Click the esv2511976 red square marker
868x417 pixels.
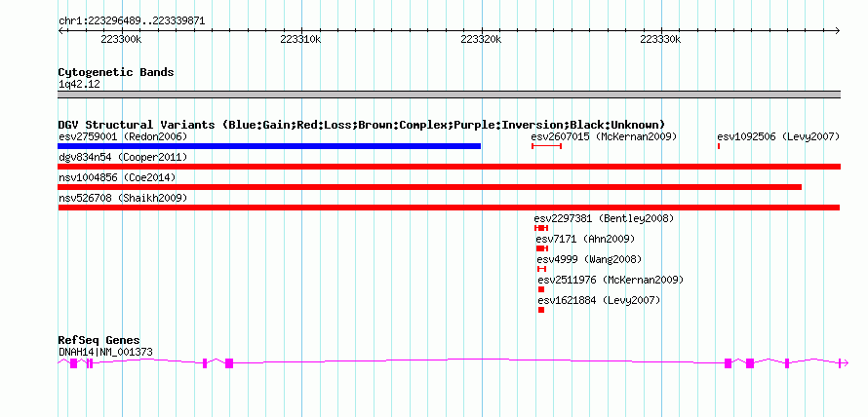(541, 289)
